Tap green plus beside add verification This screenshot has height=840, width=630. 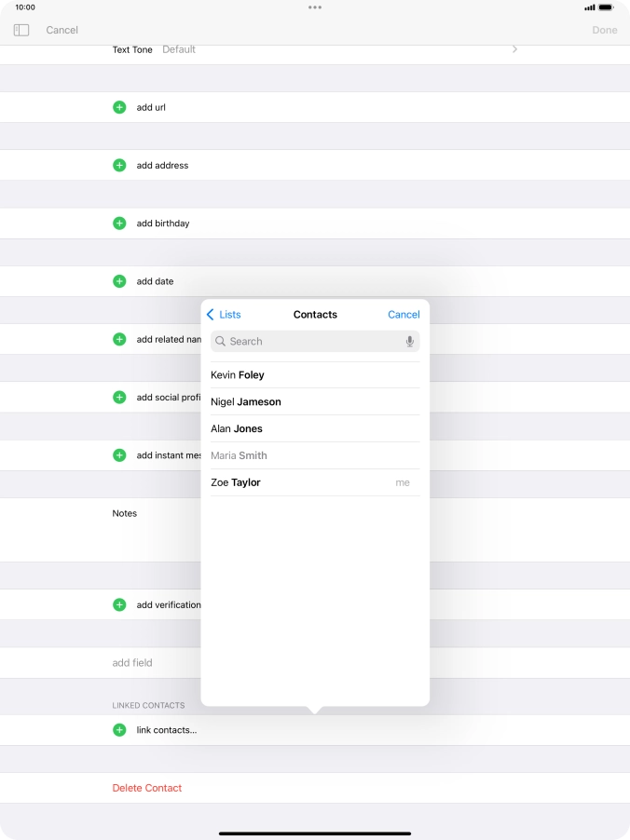119,604
